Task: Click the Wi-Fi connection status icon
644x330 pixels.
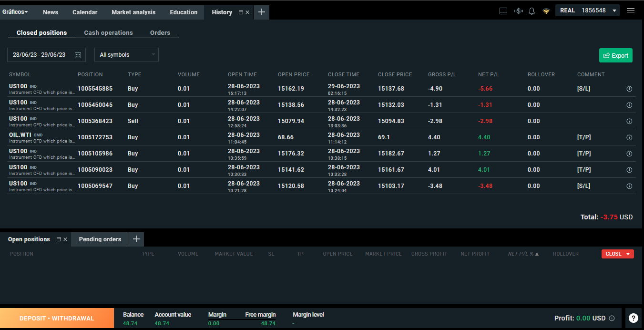Action: click(546, 11)
